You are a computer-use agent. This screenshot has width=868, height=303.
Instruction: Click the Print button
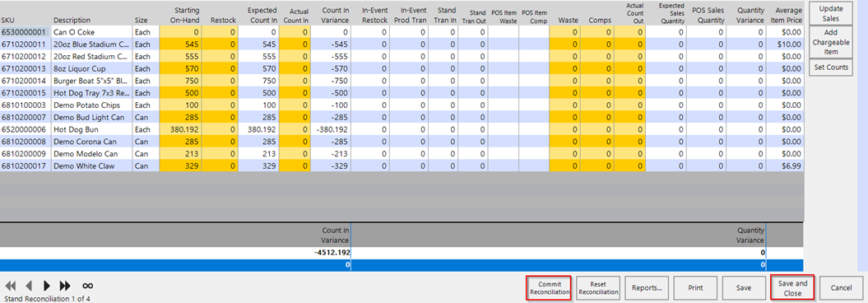(x=695, y=288)
